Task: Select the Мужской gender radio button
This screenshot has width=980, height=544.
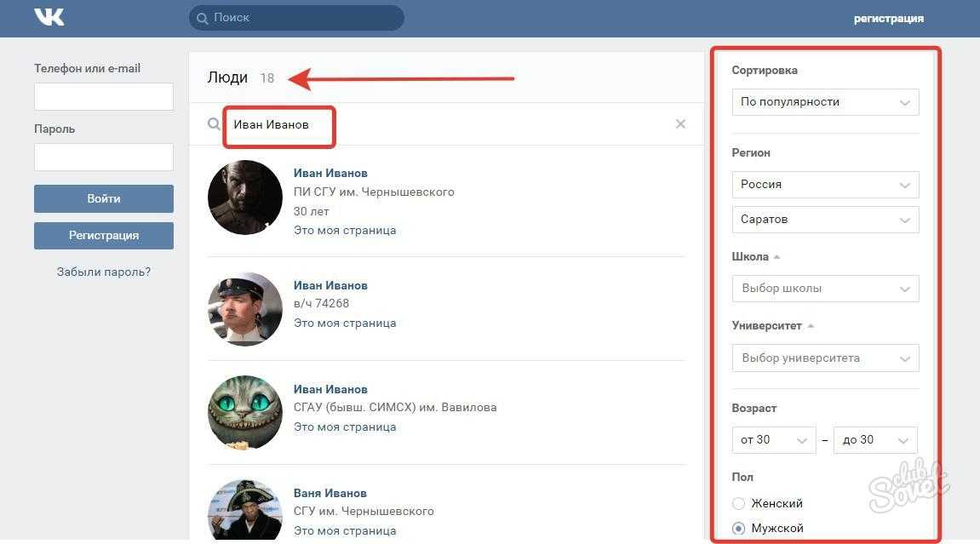Action: 739,529
